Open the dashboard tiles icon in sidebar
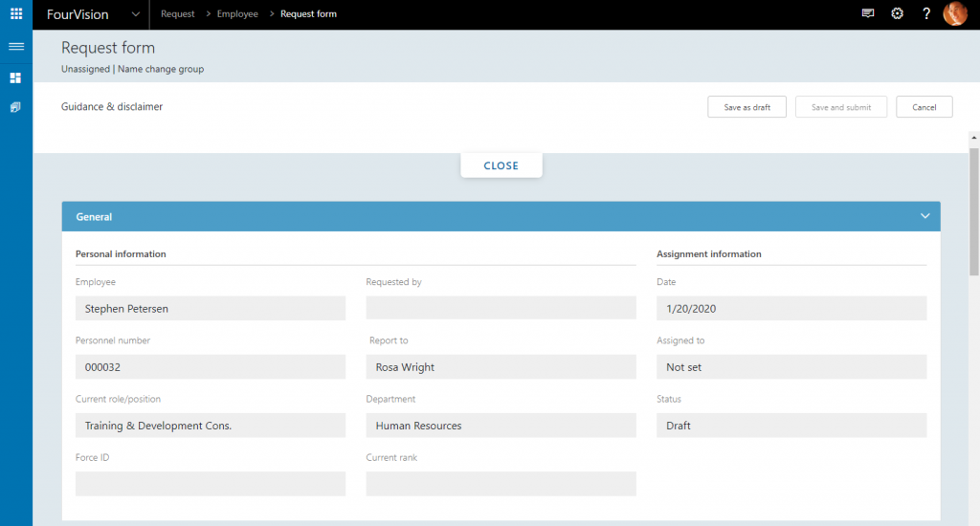 click(16, 77)
